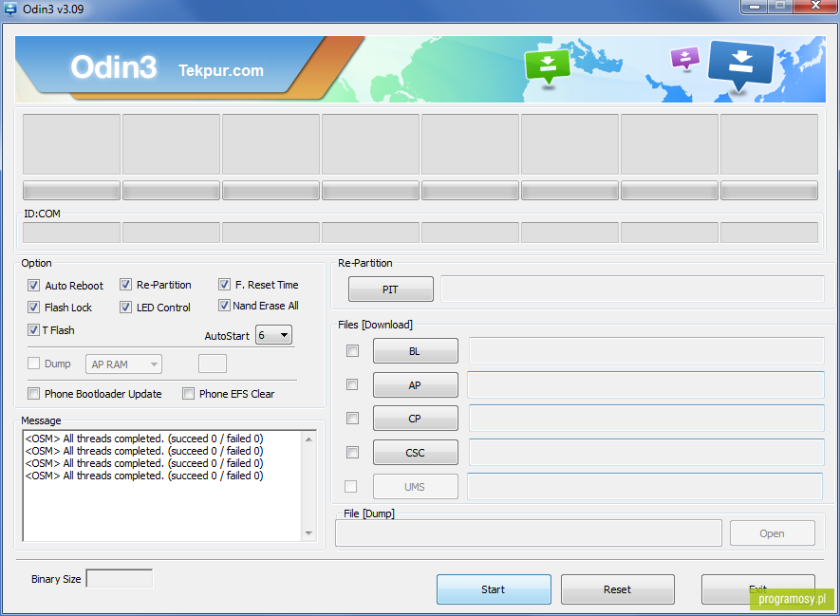The image size is (840, 616).
Task: Choose an AP file with AP button
Action: (415, 385)
